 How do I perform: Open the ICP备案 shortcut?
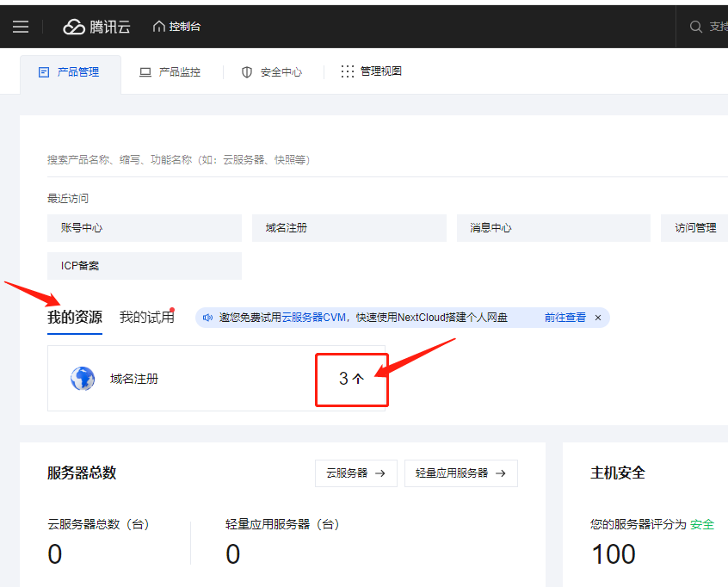click(x=144, y=266)
